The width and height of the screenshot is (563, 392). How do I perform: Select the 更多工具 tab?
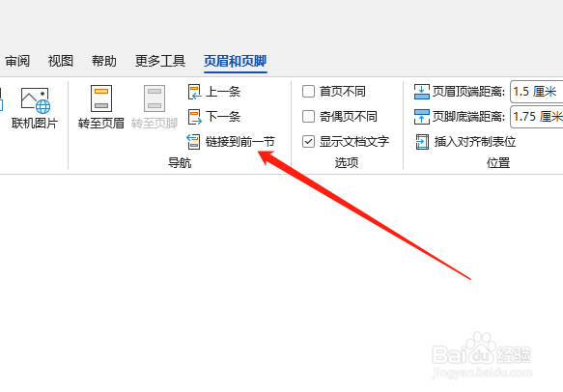160,61
